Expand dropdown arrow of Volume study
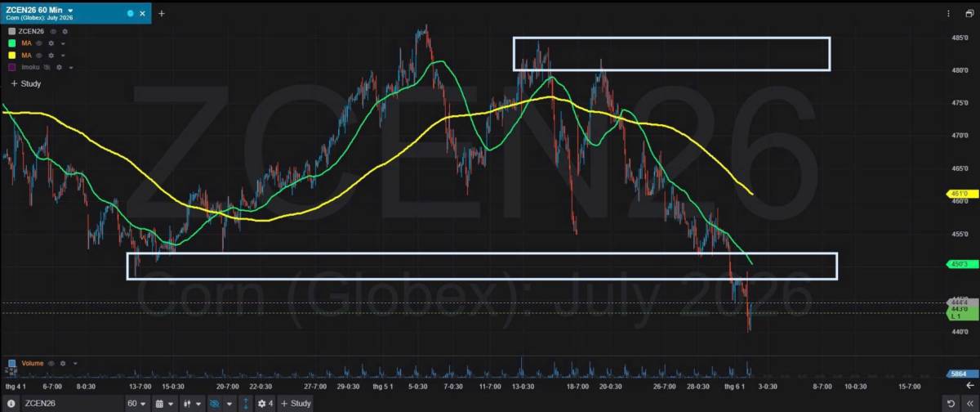 [75, 363]
